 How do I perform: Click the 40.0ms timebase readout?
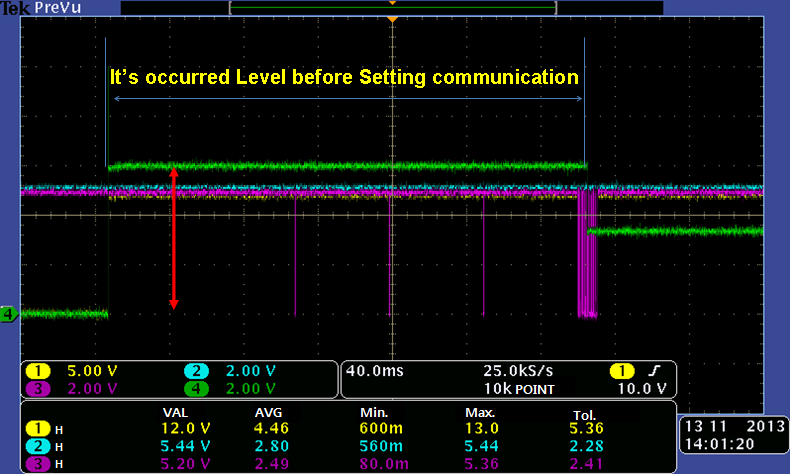pos(374,371)
